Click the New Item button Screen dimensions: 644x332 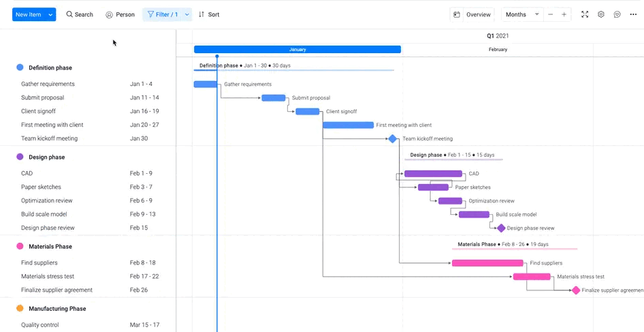tap(28, 14)
